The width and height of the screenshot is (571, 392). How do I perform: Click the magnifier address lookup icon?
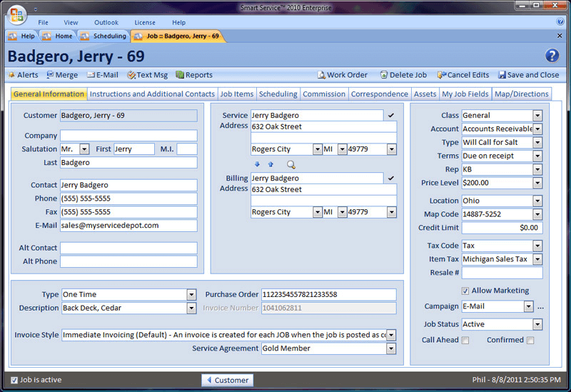[291, 165]
